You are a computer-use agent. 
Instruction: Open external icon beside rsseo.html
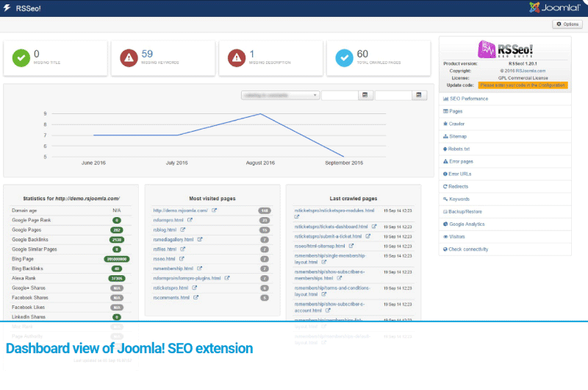(182, 258)
